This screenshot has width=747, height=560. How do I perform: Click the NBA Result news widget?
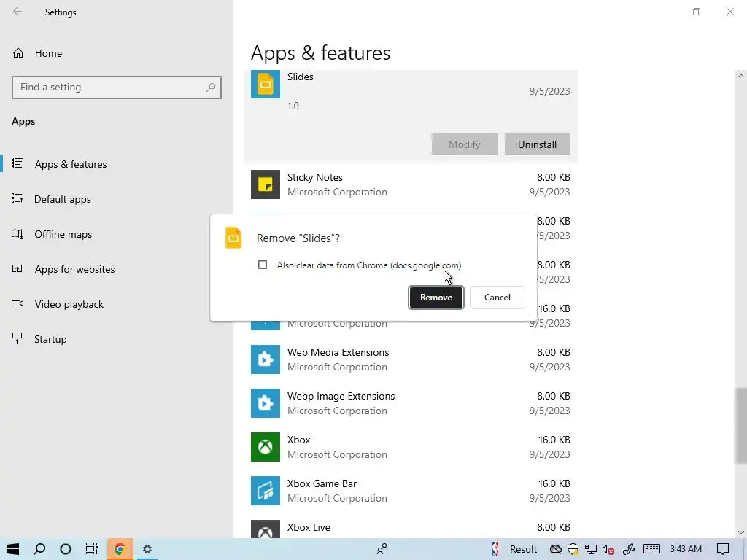[x=515, y=549]
